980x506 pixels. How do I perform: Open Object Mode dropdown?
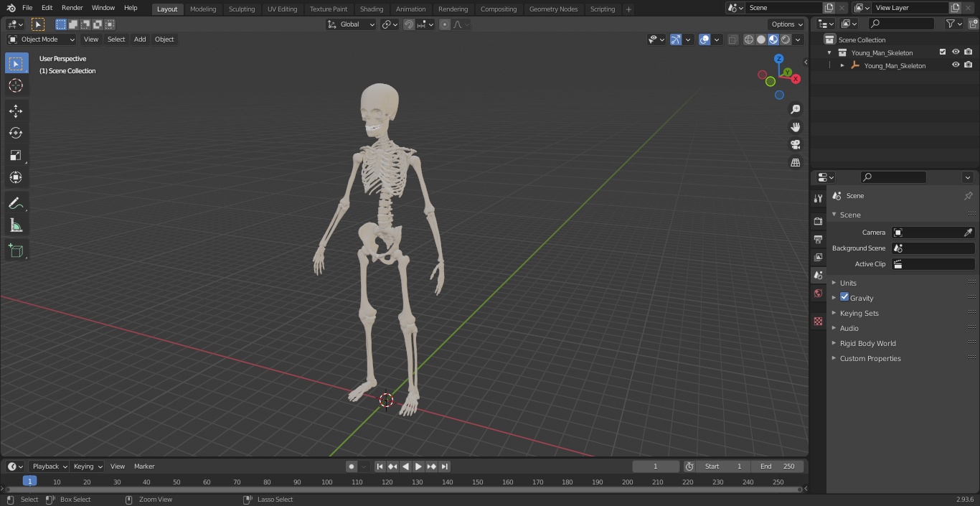pos(41,39)
